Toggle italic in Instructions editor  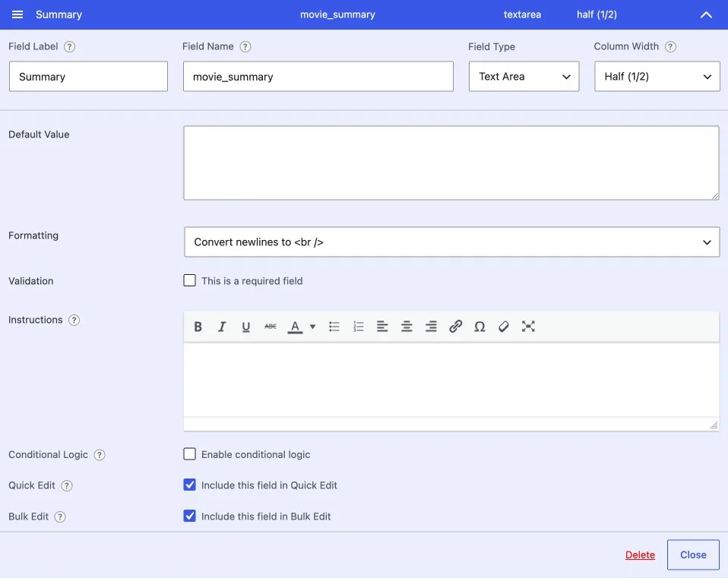222,327
